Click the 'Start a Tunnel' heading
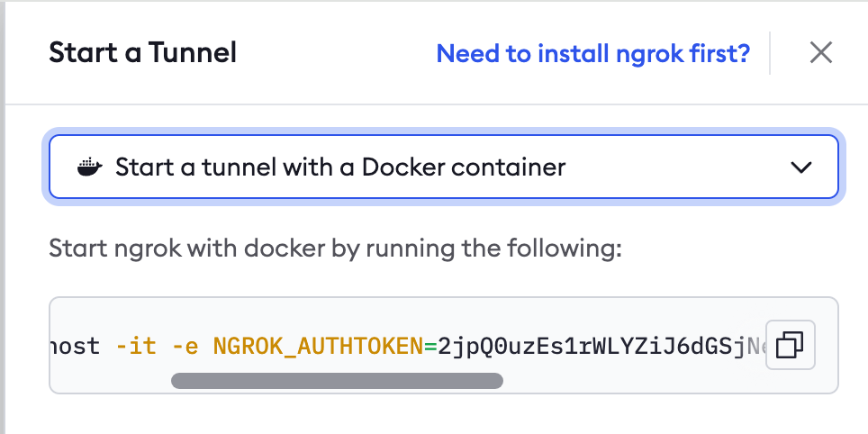 [143, 52]
